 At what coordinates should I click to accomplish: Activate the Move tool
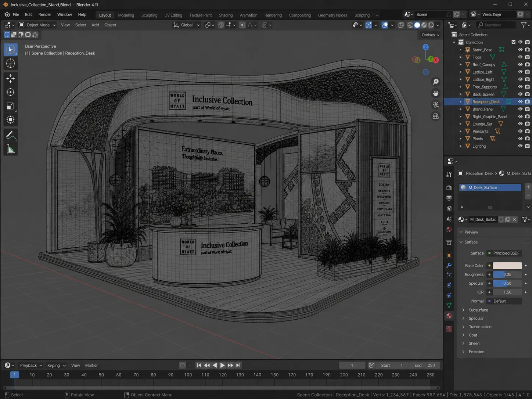click(x=11, y=78)
